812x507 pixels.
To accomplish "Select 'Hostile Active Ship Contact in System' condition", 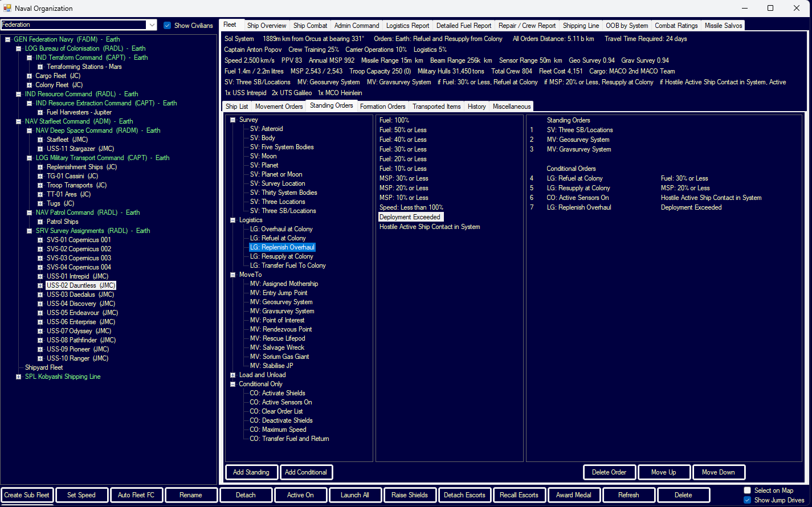I will pos(430,227).
